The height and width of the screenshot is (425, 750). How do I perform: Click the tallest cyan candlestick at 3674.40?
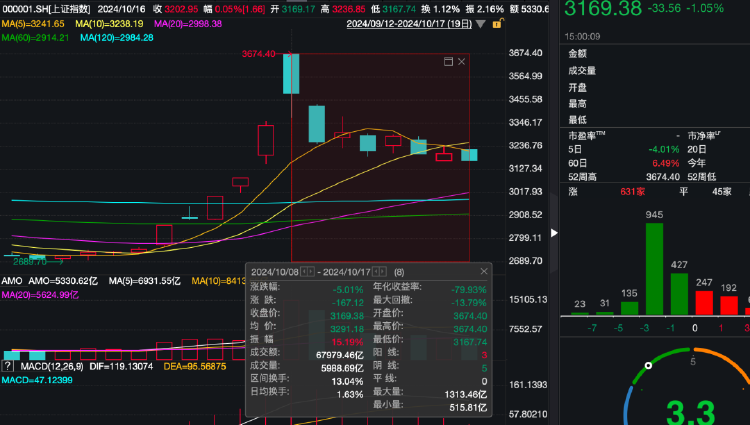coord(291,74)
